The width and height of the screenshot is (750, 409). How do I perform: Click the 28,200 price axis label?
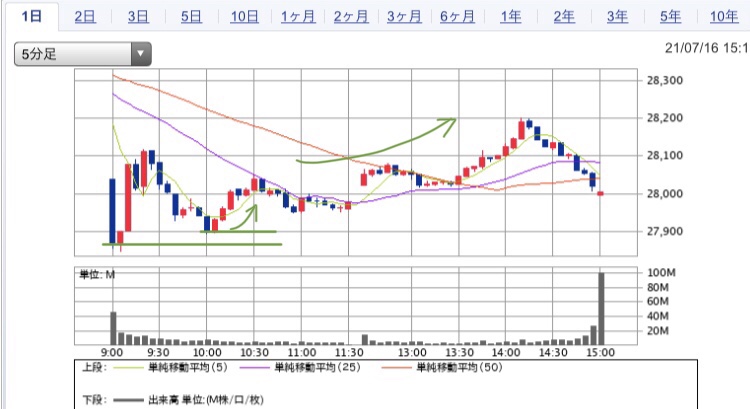point(664,118)
